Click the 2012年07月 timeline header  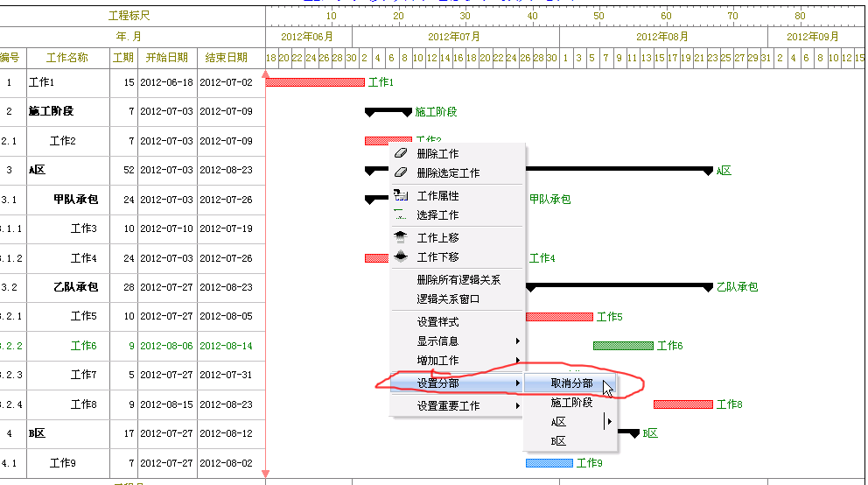click(x=454, y=37)
